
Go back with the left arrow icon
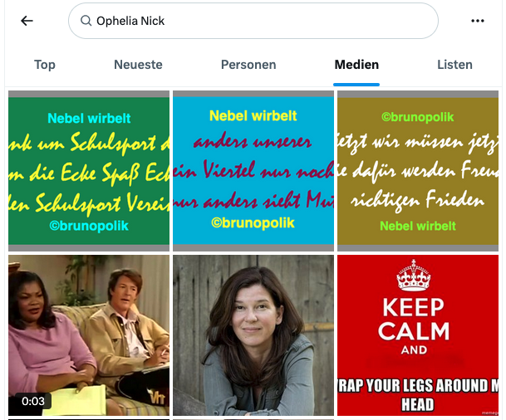coord(27,21)
